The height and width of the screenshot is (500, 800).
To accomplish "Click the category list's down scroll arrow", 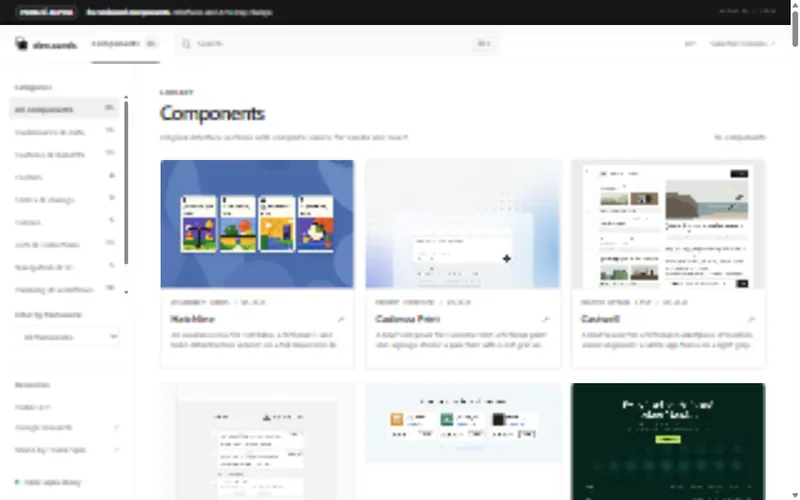I will pos(126,292).
